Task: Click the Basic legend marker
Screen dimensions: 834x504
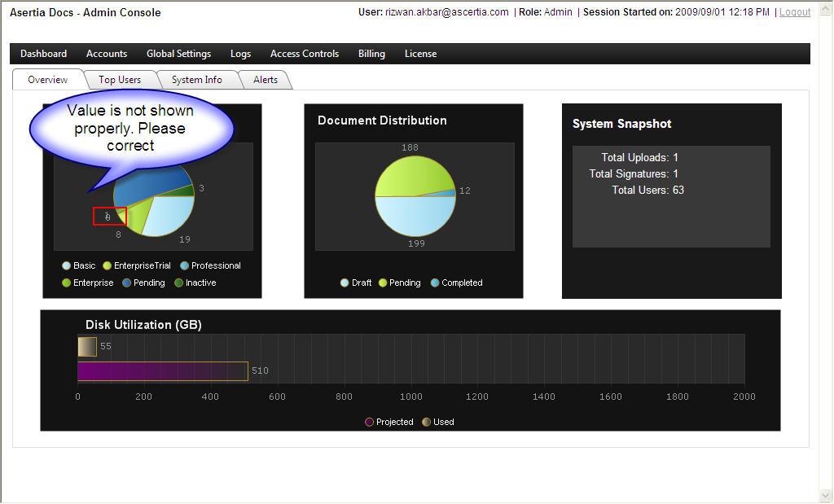Action: pyautogui.click(x=67, y=265)
